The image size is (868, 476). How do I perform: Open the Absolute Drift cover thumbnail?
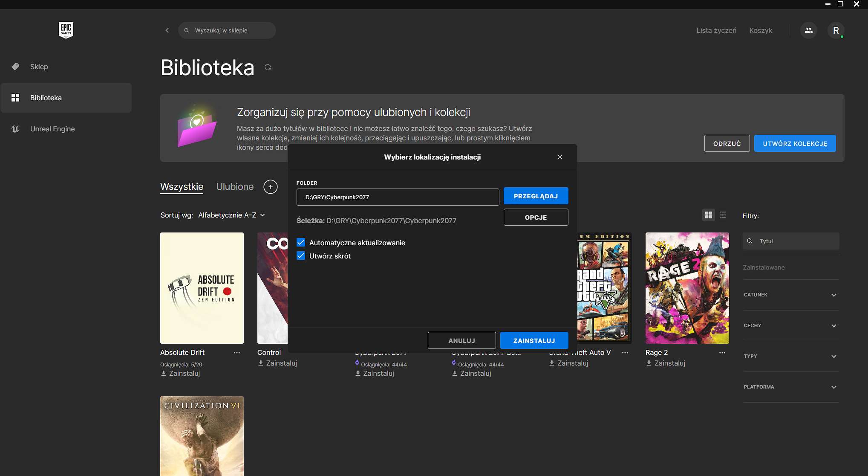(202, 288)
